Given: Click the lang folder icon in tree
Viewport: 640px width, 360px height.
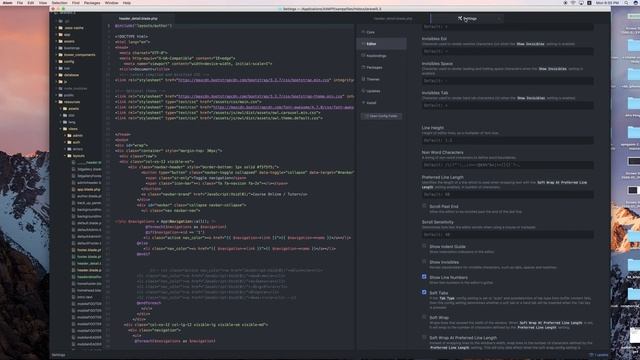Looking at the screenshot, I should 65,122.
